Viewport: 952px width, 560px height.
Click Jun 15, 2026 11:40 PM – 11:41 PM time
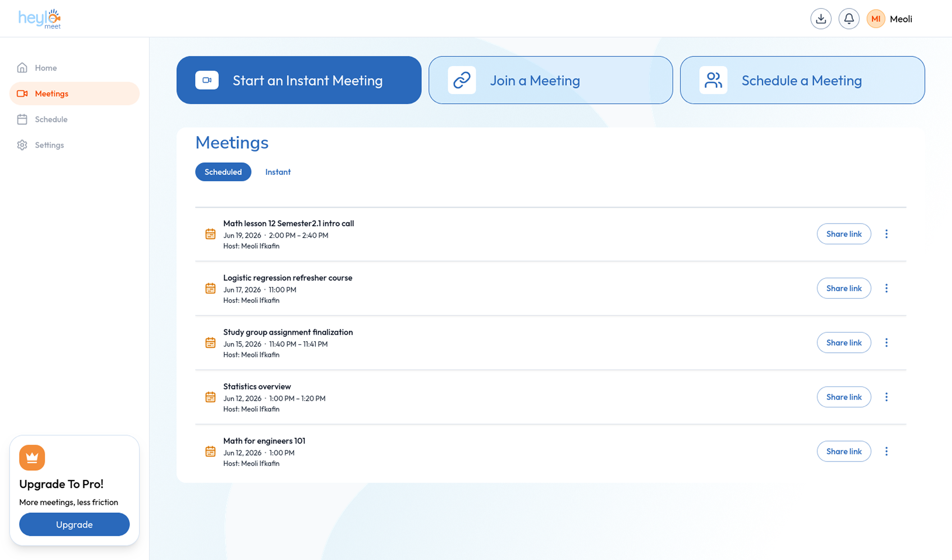275,344
